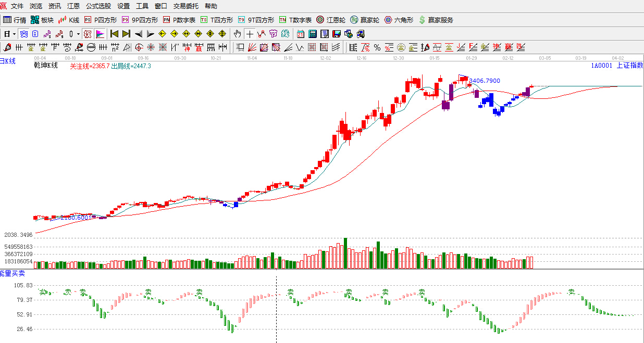Select the percent sign drawing tool
This screenshot has height=343, width=644.
(377, 48)
